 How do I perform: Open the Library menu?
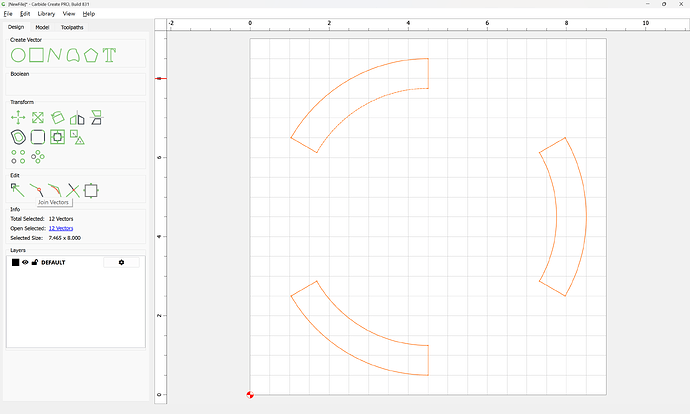point(46,14)
